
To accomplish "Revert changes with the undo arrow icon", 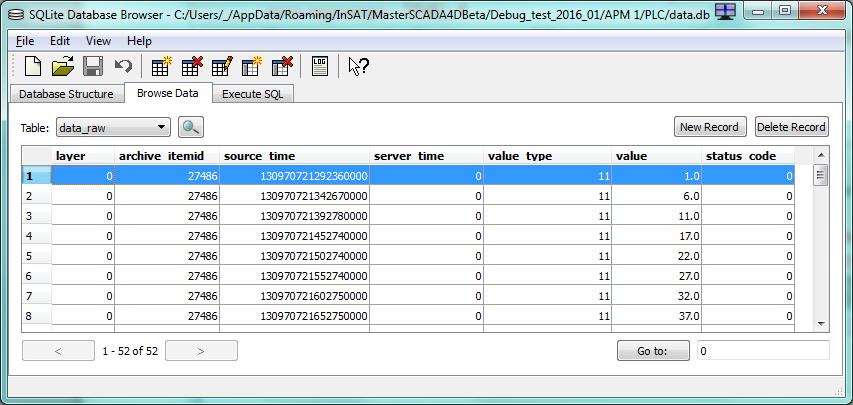I will coord(123,67).
